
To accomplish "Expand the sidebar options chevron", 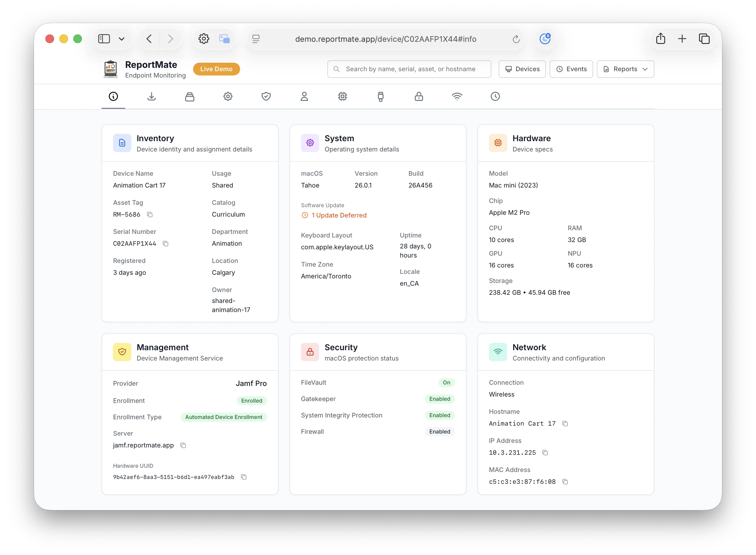I will pyautogui.click(x=122, y=39).
